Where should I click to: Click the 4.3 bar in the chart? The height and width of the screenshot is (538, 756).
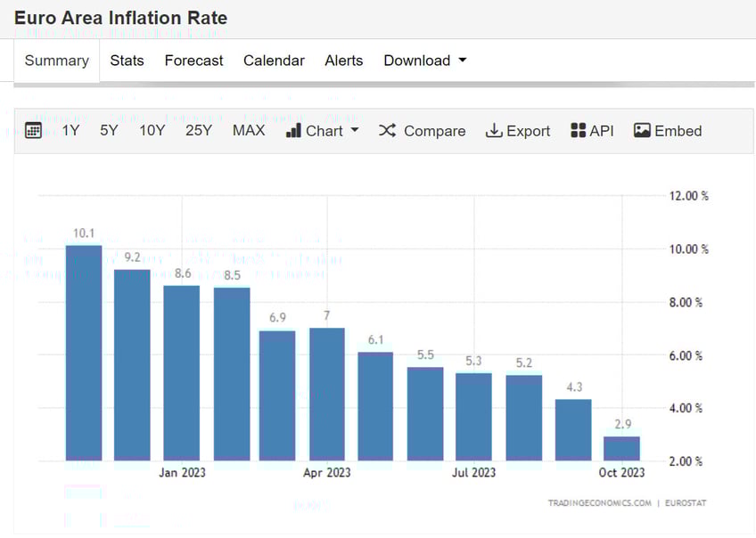pyautogui.click(x=573, y=430)
